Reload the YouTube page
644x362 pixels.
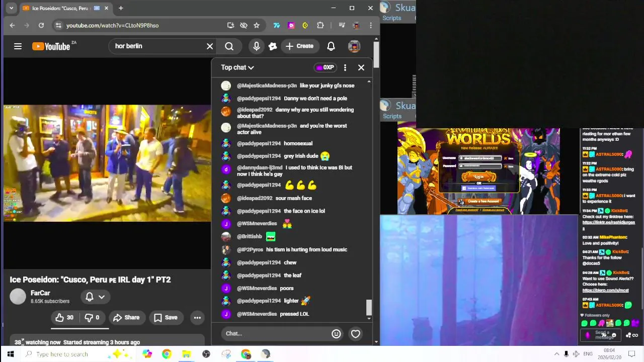point(41,25)
